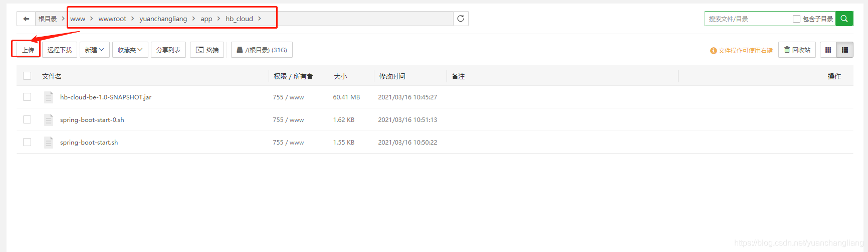Click file icon of hb-cloud-be-1.0-SNAPSHOT.jar
This screenshot has width=868, height=252.
coord(49,97)
